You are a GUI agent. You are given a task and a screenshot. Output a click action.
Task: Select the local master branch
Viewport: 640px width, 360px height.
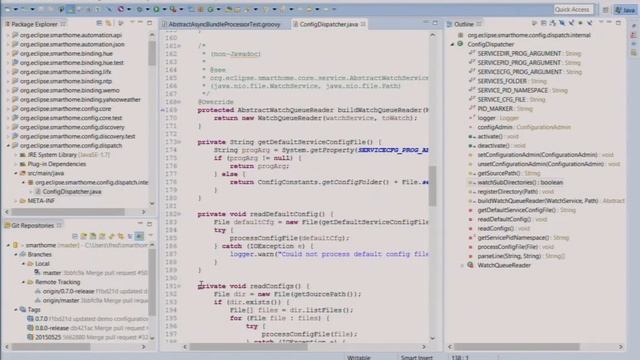(52, 273)
